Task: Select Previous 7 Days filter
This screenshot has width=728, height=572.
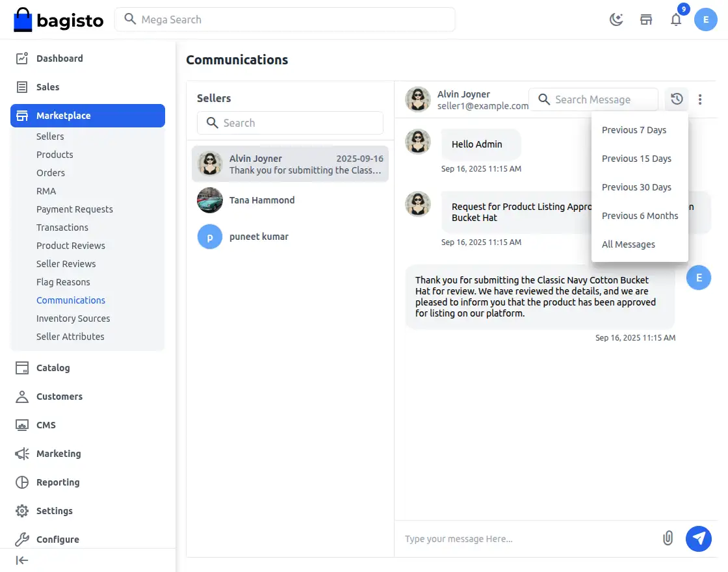Action: (x=634, y=130)
